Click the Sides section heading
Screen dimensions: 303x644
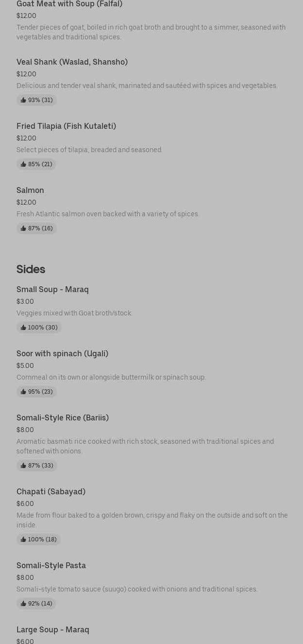31,269
